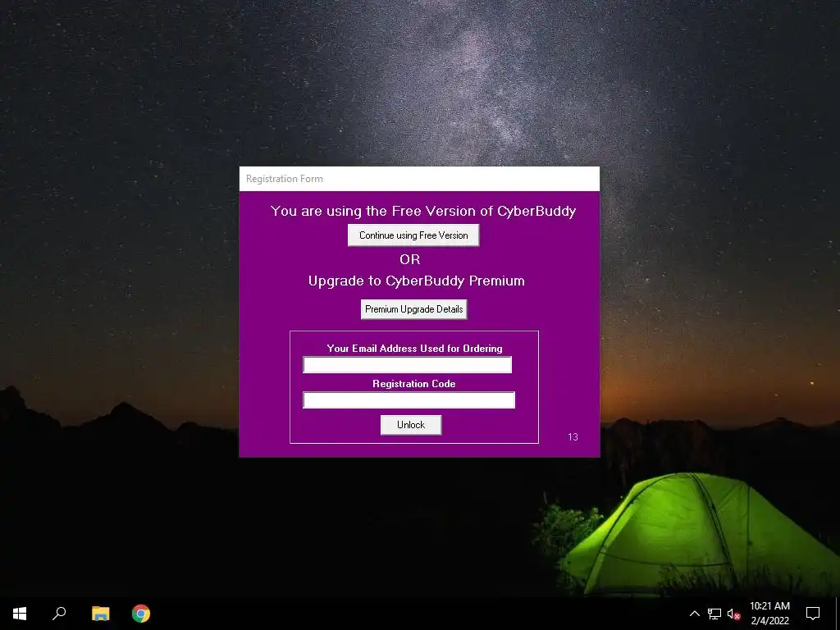Image resolution: width=840 pixels, height=630 pixels.
Task: Click 'Your Email Address Used for Ordering' label
Action: (414, 348)
